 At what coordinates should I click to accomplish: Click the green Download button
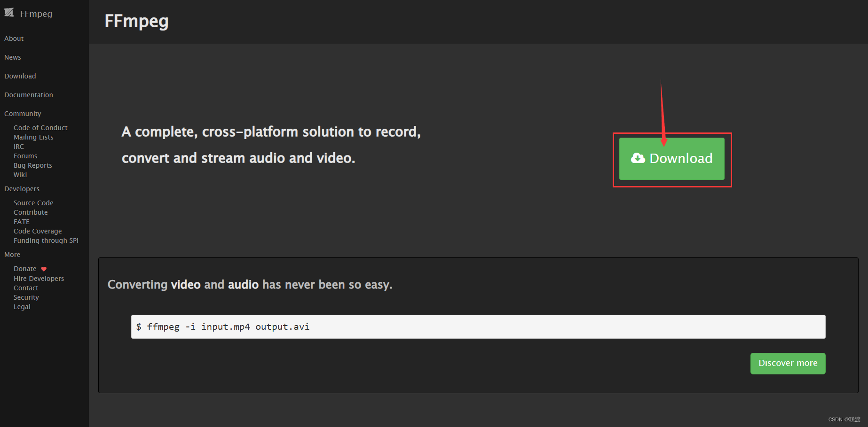pos(671,159)
